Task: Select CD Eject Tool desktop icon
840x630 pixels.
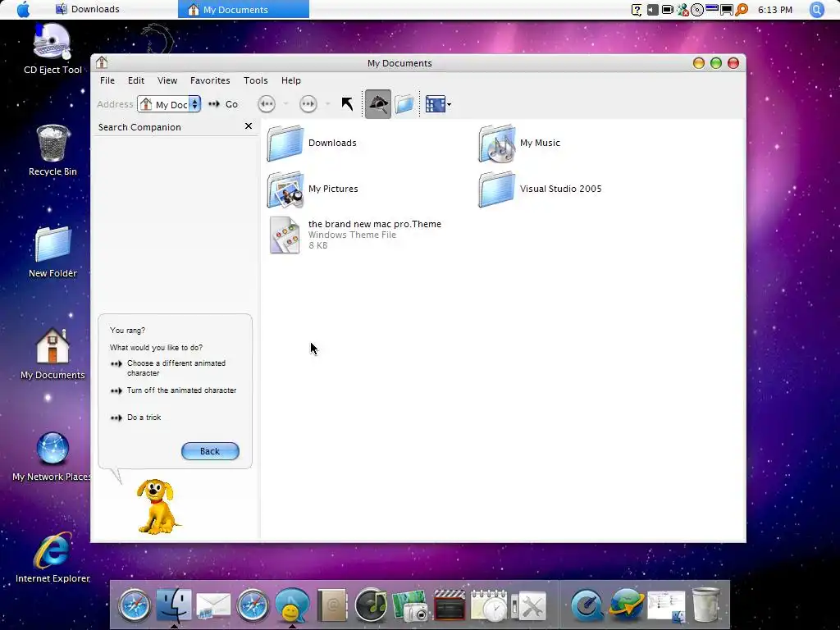Action: pyautogui.click(x=52, y=49)
